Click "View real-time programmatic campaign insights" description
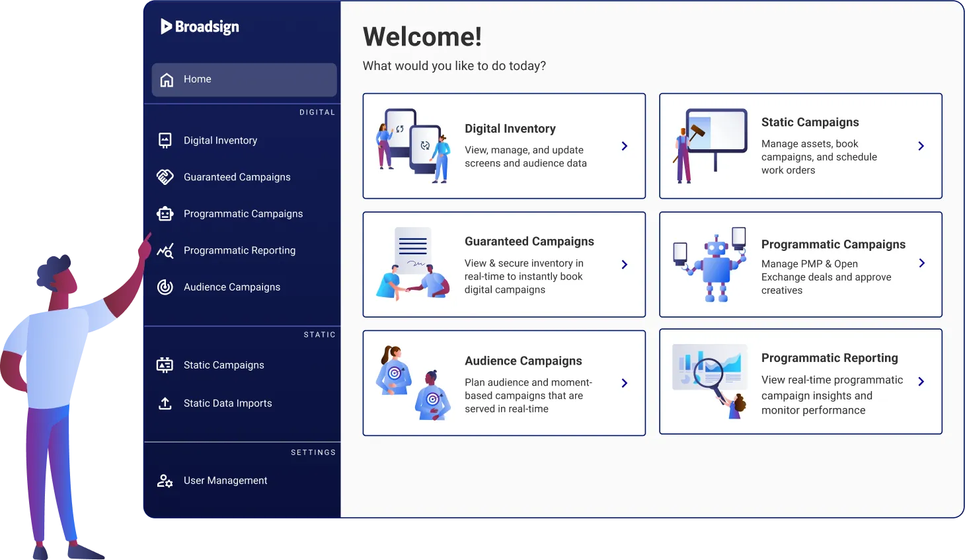 (832, 395)
